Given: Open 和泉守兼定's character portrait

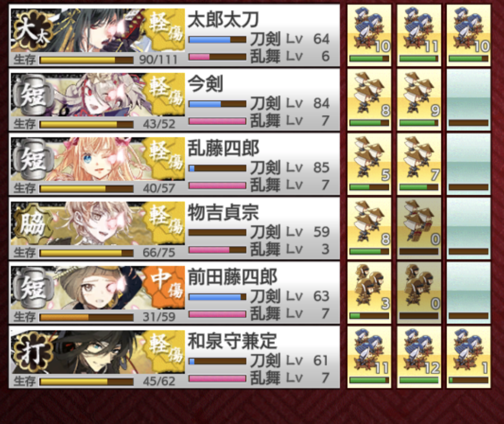Looking at the screenshot, I should point(98,352).
